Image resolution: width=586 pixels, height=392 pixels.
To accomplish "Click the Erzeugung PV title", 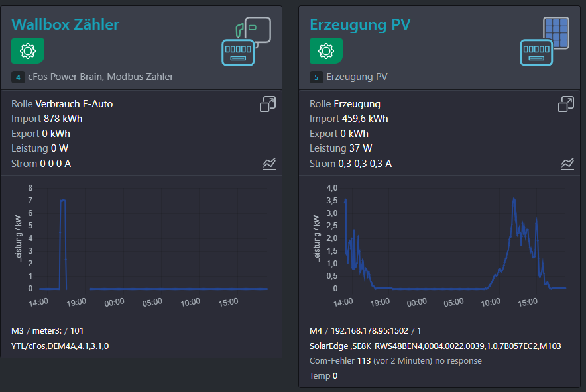I will pos(360,24).
